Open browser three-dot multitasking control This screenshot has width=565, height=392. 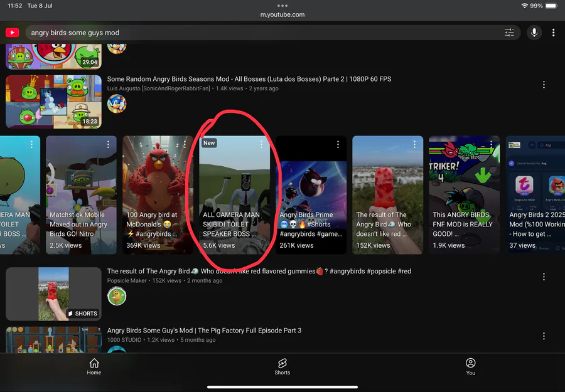point(282,6)
